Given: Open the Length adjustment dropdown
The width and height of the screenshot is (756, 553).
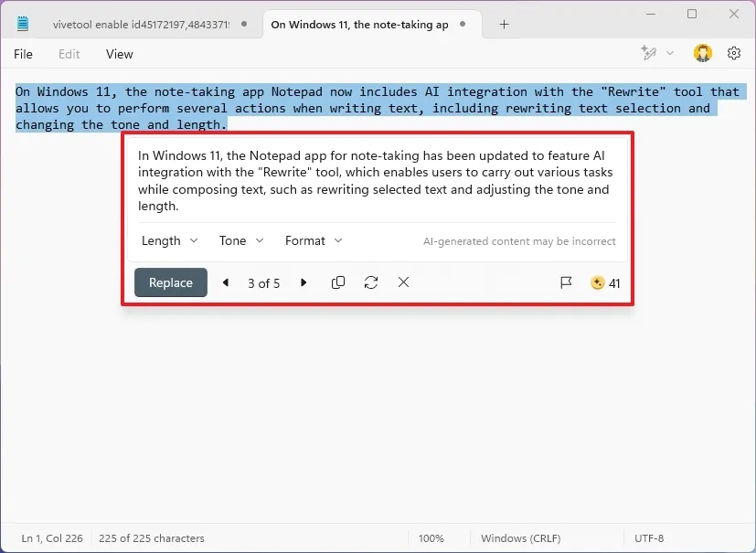Looking at the screenshot, I should pos(169,240).
